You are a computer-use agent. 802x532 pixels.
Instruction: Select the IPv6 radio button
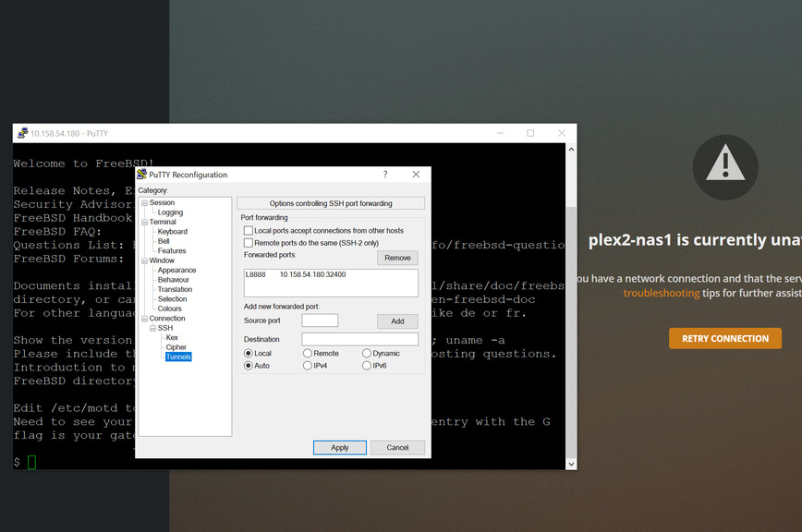coord(367,366)
